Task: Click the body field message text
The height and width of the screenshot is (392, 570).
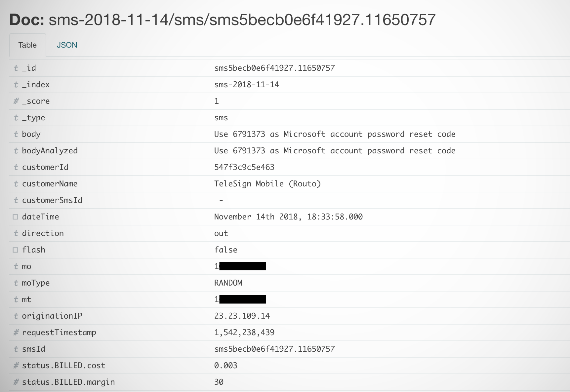Action: (335, 134)
